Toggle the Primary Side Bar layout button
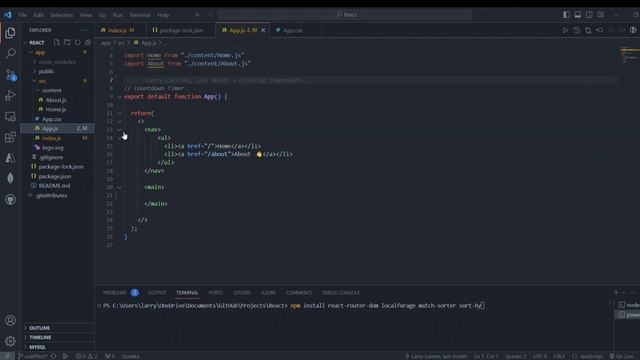This screenshot has height=360, width=640. pyautogui.click(x=566, y=15)
